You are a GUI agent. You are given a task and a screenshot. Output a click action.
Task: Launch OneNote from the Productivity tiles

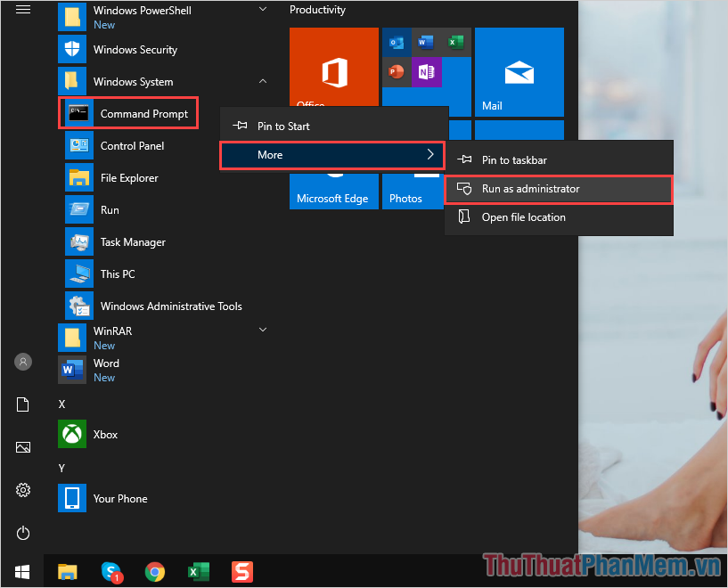[426, 71]
